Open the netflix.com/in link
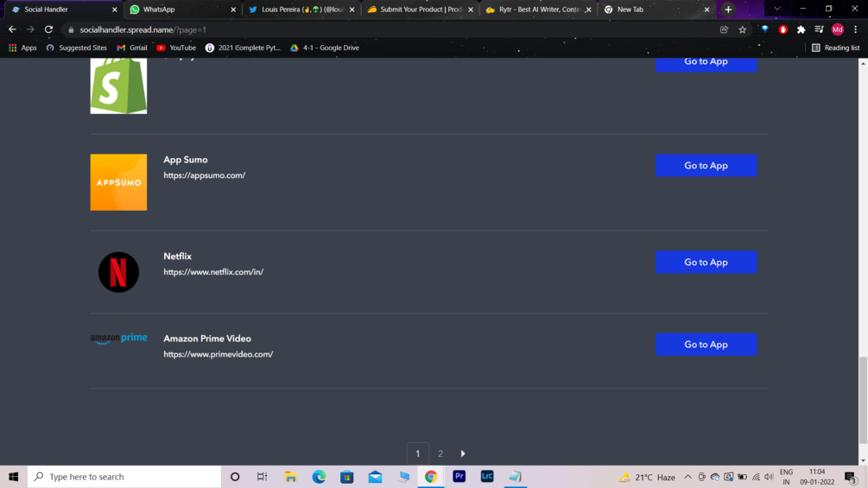The image size is (868, 488). point(213,272)
